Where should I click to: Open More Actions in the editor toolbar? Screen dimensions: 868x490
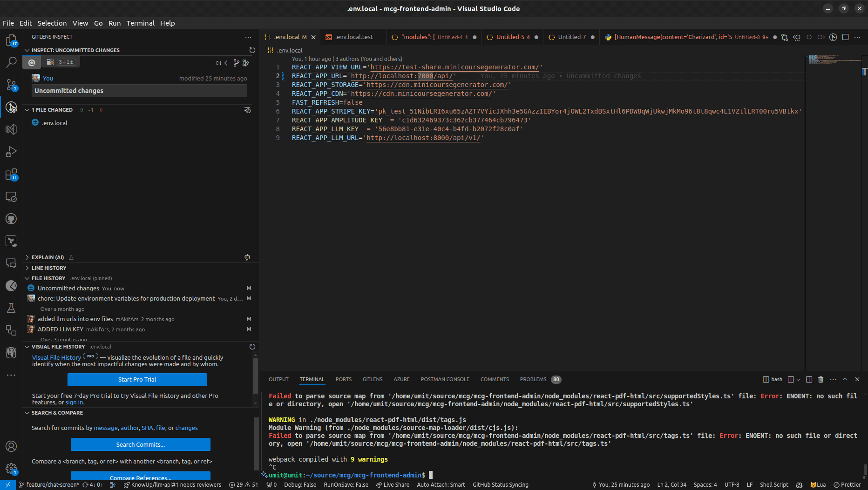(x=857, y=37)
